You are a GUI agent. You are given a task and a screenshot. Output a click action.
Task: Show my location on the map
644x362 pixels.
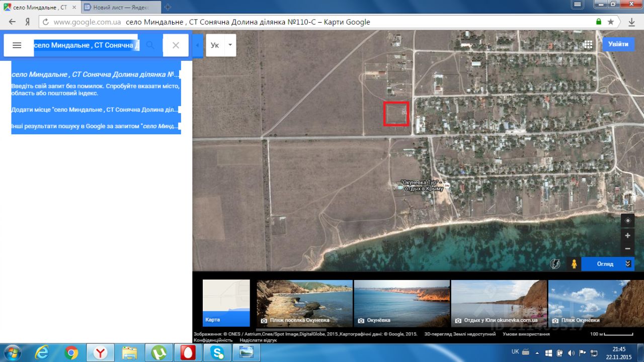point(627,220)
